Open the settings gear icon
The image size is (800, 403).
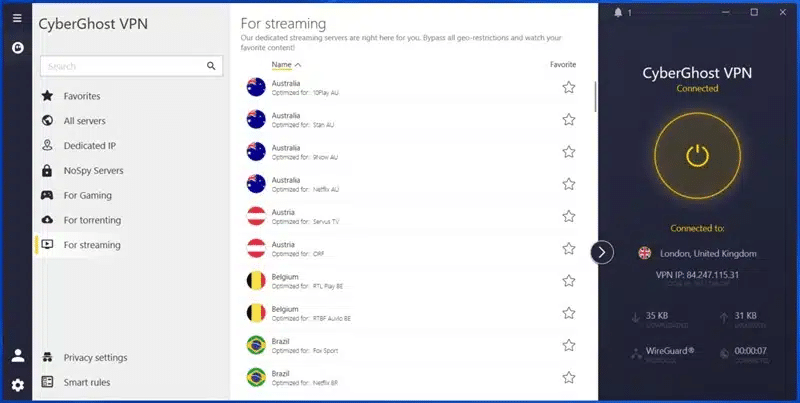(x=18, y=385)
